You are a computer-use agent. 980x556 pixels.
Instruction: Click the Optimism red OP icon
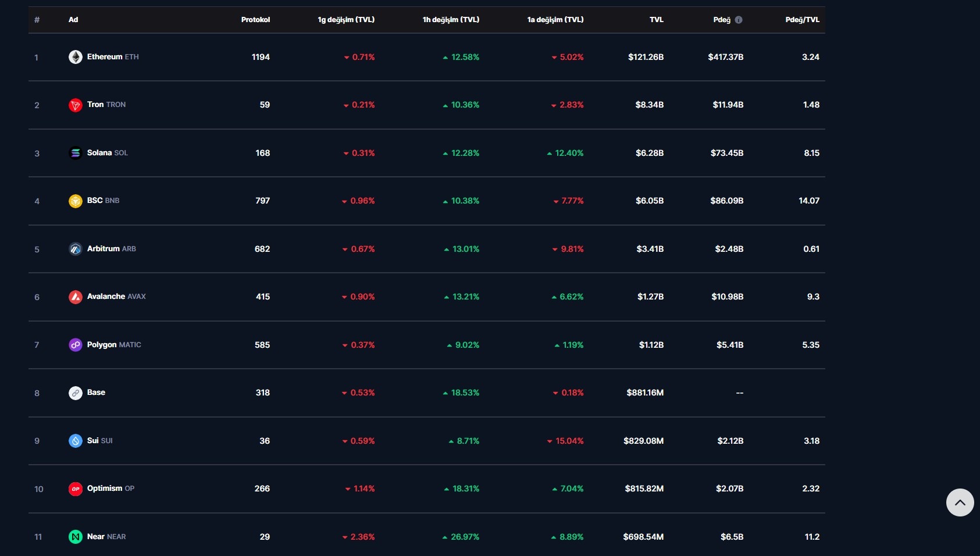[76, 489]
